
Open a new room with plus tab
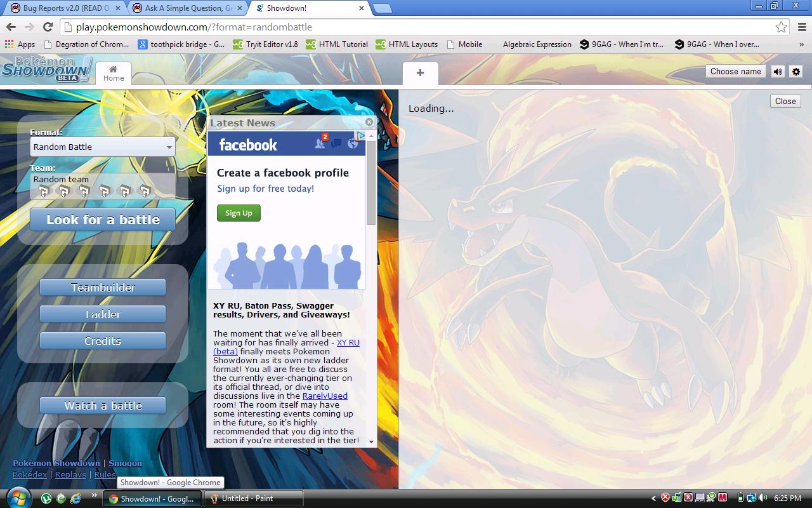coord(420,73)
